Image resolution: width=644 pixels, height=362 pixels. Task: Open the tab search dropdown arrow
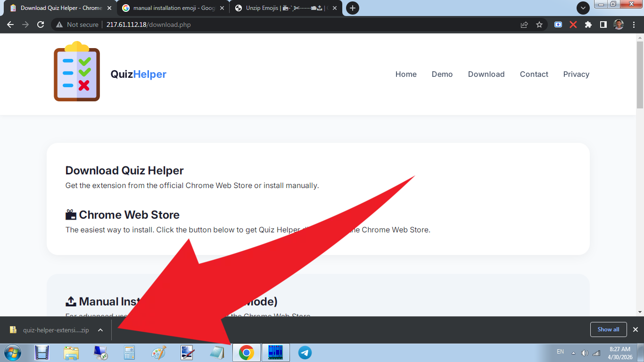tap(583, 8)
